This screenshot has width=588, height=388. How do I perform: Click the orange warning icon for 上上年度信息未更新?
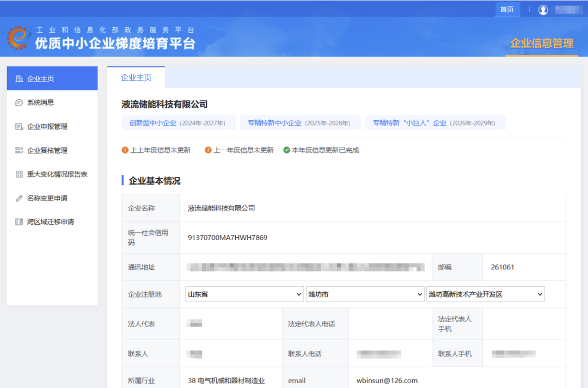pos(125,150)
